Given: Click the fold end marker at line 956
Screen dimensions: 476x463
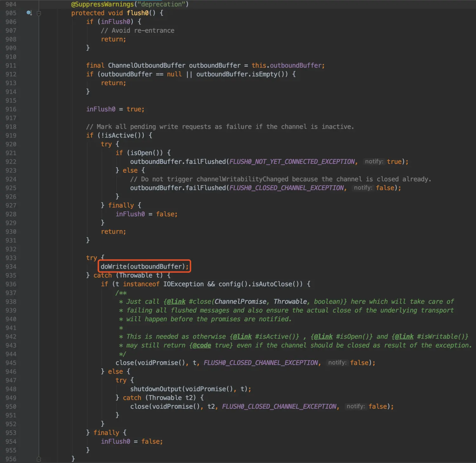Looking at the screenshot, I should [x=39, y=459].
